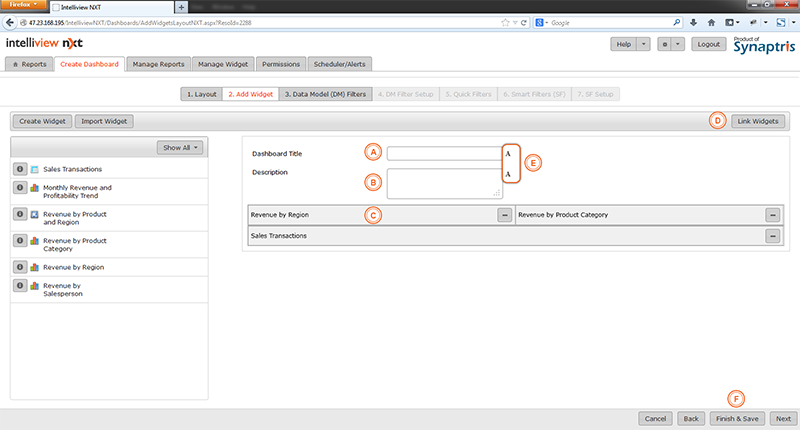
Task: Go to step 3. Data Model Filters
Action: click(326, 94)
